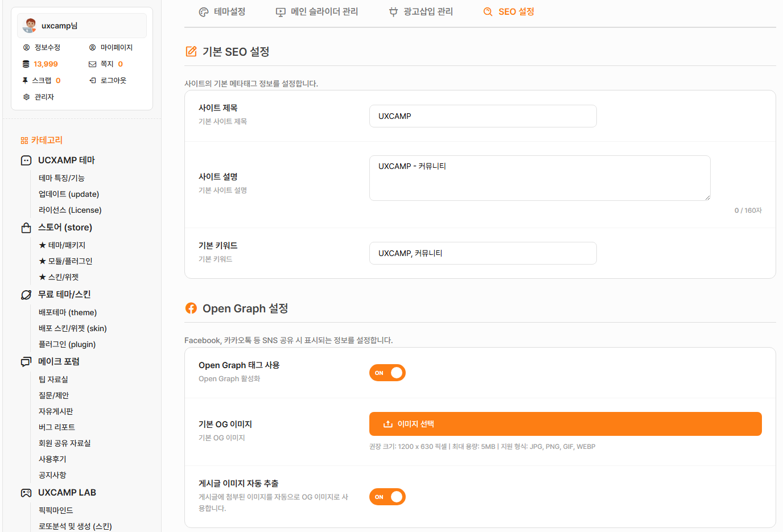Click the scrap pin icon
783x532 pixels.
click(x=25, y=81)
